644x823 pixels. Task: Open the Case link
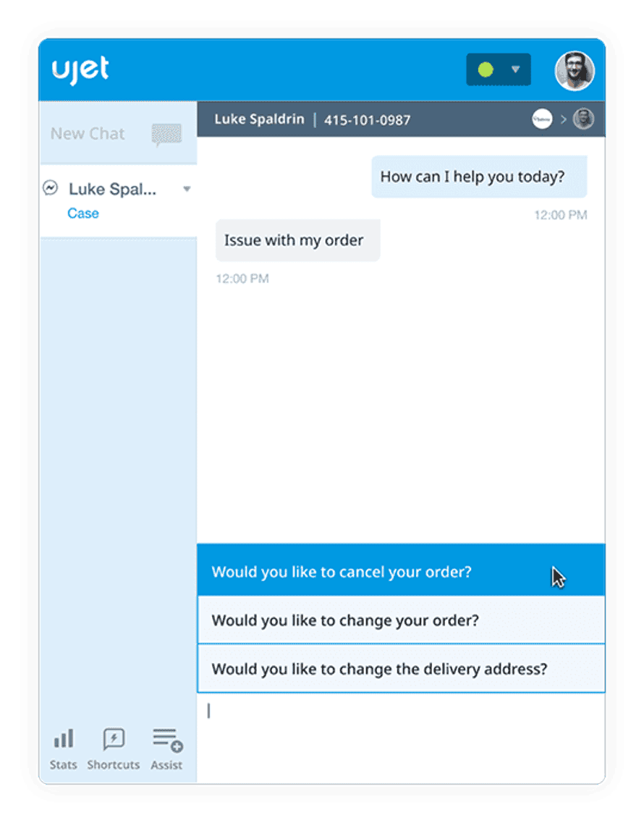[83, 214]
